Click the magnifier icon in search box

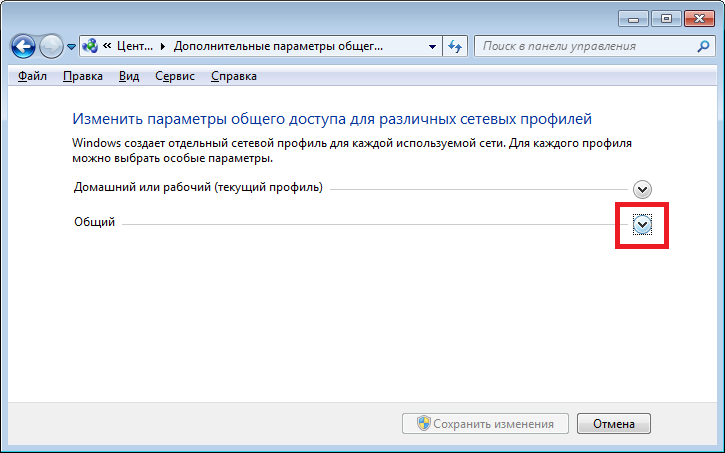tap(703, 46)
